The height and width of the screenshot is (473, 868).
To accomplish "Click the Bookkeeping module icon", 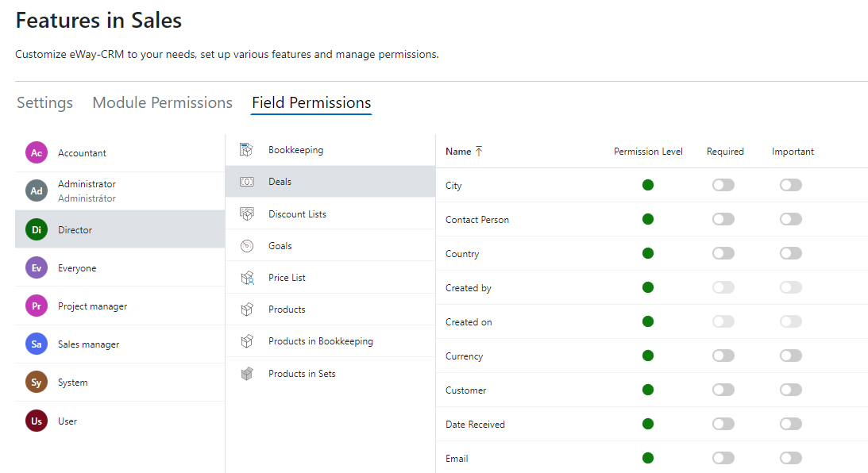I will click(x=247, y=150).
